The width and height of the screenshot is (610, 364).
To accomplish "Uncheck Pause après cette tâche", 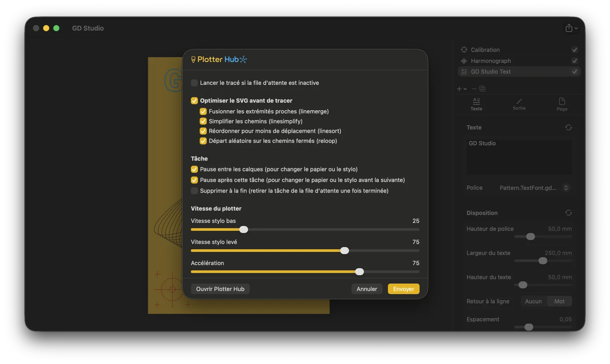I will [x=194, y=180].
